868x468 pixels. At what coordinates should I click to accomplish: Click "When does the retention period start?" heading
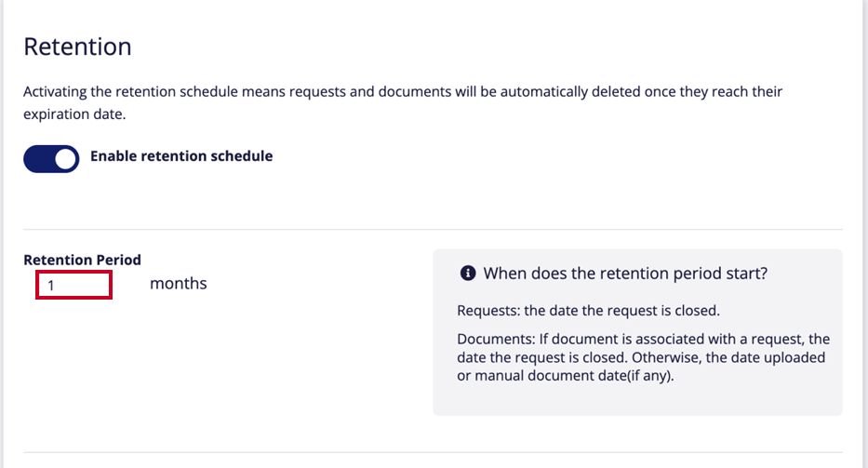coord(625,274)
